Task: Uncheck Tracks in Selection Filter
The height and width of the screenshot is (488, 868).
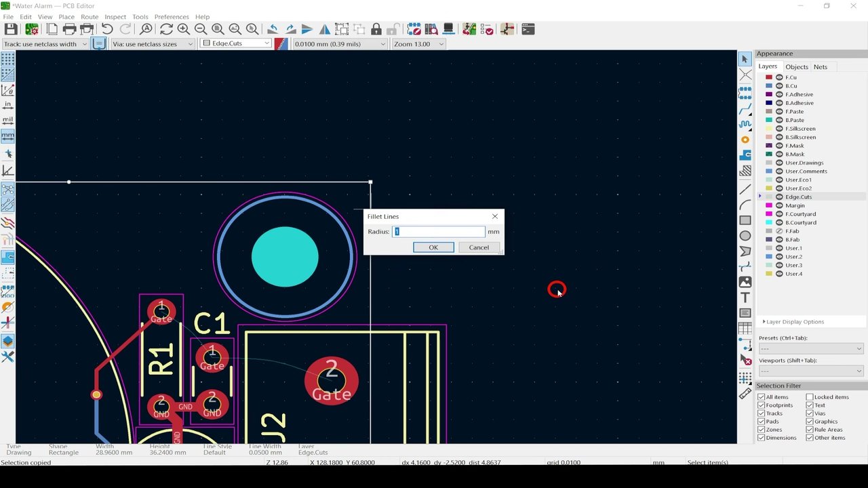Action: pos(762,413)
